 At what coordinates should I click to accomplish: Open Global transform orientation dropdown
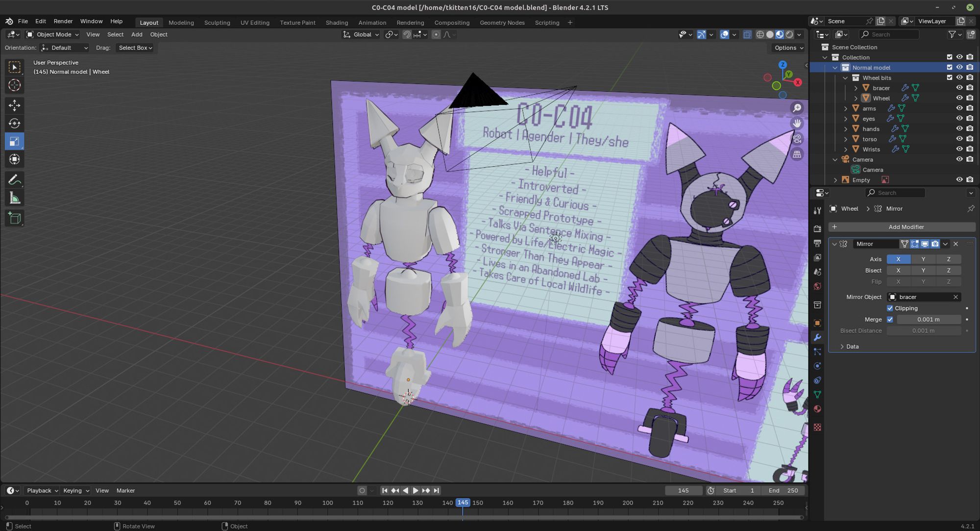(x=361, y=34)
